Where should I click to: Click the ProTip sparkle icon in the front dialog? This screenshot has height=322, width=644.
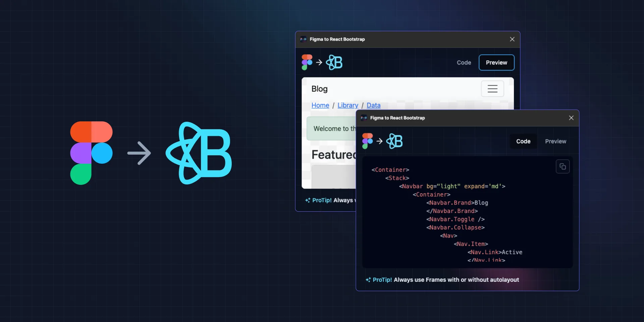point(368,280)
